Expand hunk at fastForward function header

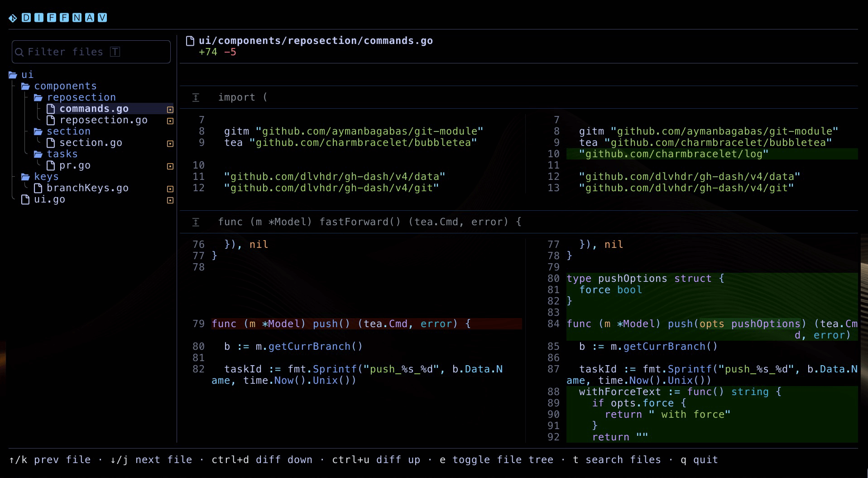pos(196,222)
